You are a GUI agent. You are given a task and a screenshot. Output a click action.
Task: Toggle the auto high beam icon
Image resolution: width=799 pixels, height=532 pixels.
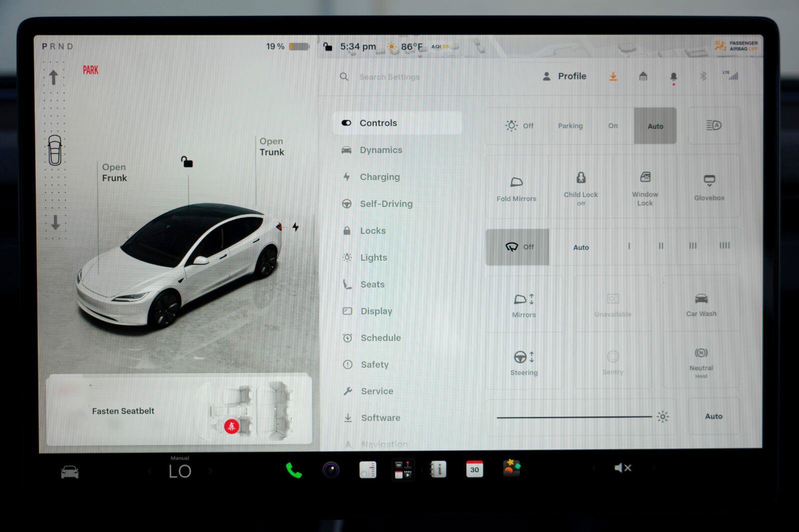[x=714, y=126]
